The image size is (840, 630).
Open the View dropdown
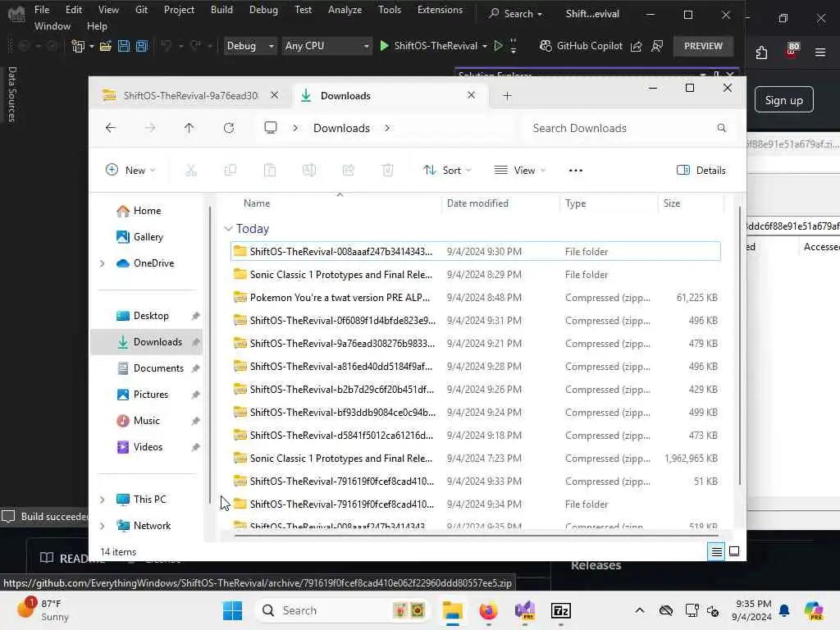point(519,171)
